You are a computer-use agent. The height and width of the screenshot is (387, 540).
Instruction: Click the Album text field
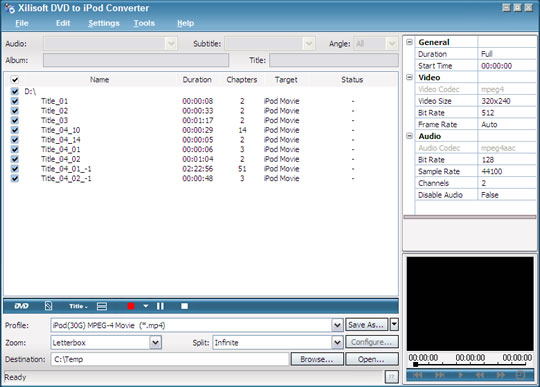click(x=136, y=60)
